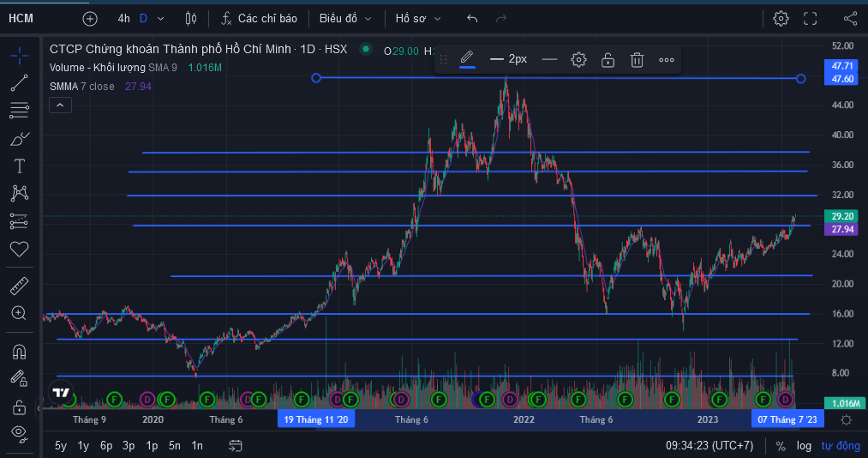Toggle lock all drawing tools
Viewport: 868px width, 458px height.
pos(20,407)
